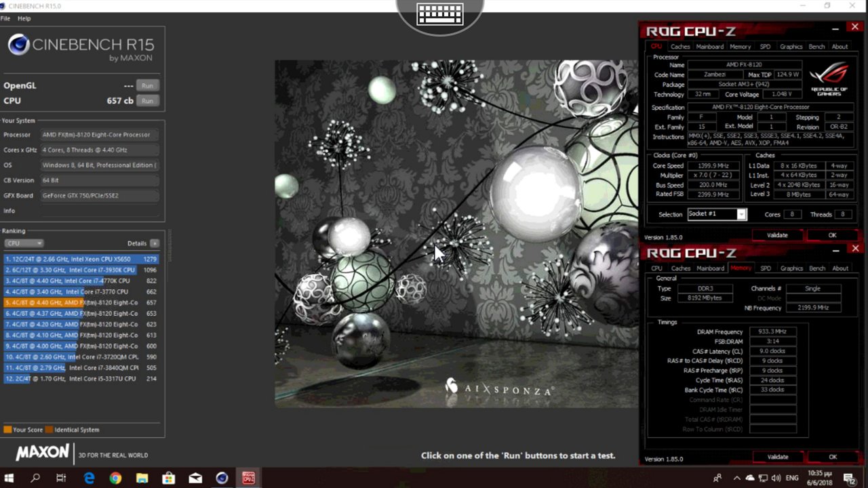This screenshot has width=868, height=488.
Task: Open taskbar Search magnifier
Action: coord(35,478)
